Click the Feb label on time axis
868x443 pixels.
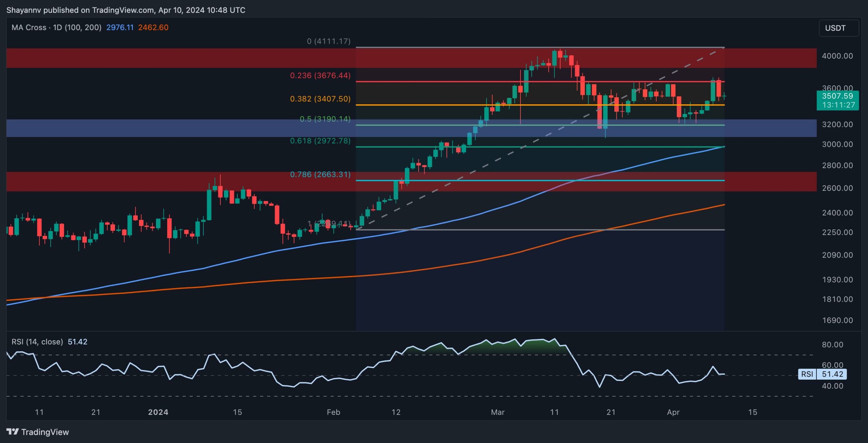click(x=333, y=412)
